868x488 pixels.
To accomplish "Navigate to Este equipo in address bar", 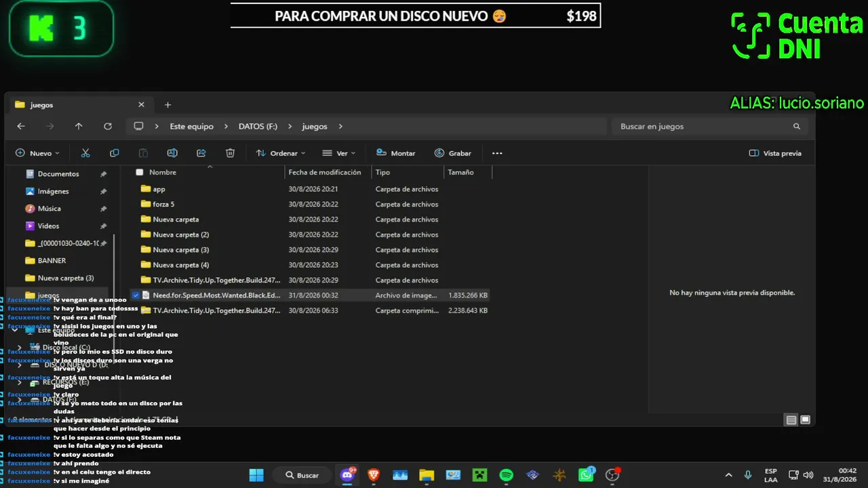I will pos(191,126).
